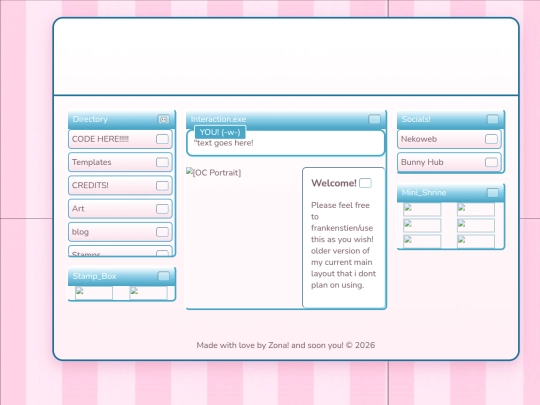The image size is (540, 405).
Task: Click the [OC Portrait] broken image
Action: click(x=214, y=172)
